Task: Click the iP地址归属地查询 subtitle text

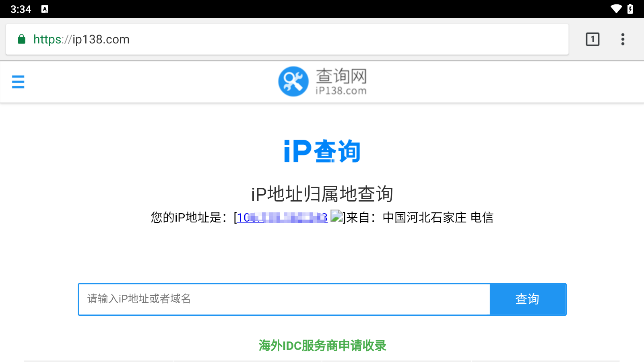Action: pos(322,194)
